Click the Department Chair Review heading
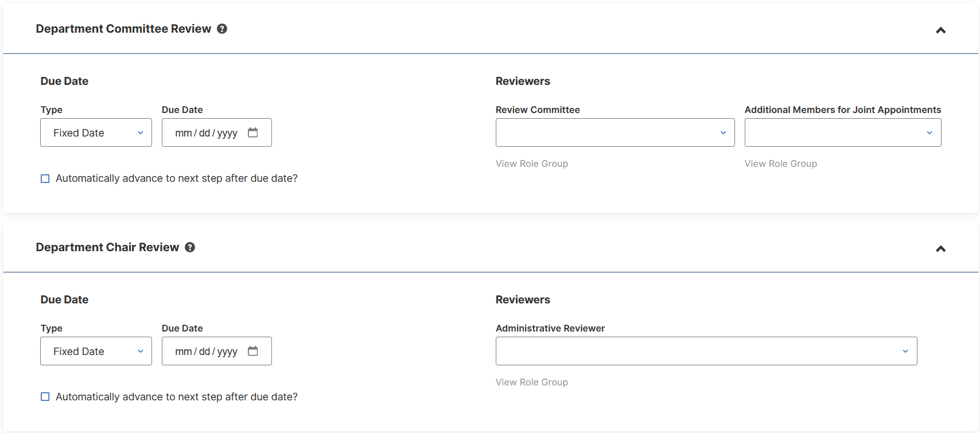980x433 pixels. point(107,247)
